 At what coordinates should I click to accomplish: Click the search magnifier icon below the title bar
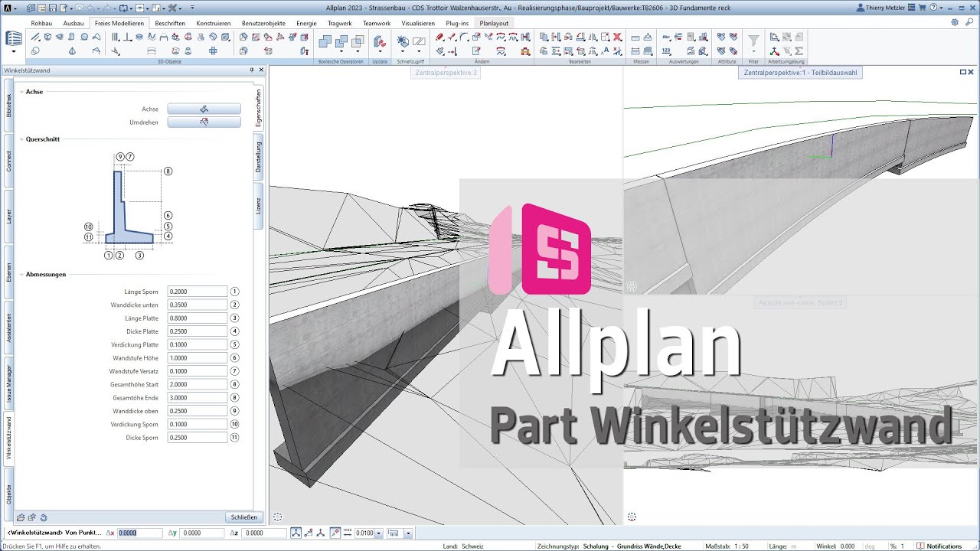[x=969, y=22]
